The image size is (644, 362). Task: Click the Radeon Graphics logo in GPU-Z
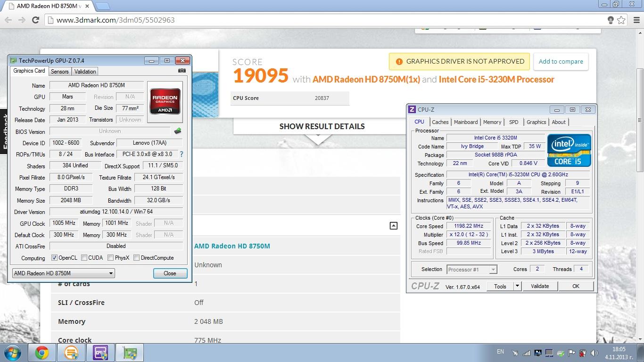pyautogui.click(x=165, y=101)
